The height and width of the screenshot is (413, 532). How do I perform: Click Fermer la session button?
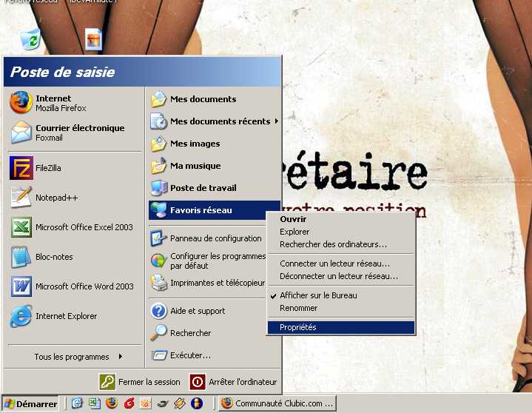pos(141,382)
